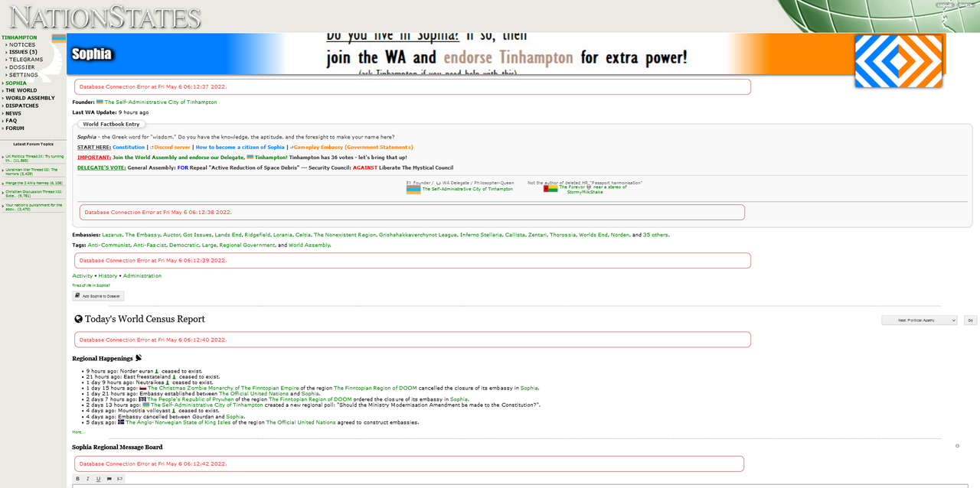Apply Bold formatting in message board toolbar

click(x=78, y=479)
